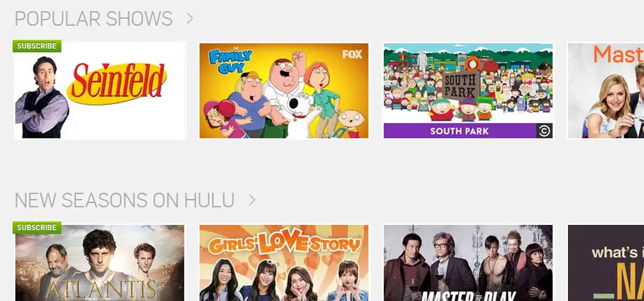
Task: Click Subscribe badge on Atlantis
Action: tap(37, 228)
